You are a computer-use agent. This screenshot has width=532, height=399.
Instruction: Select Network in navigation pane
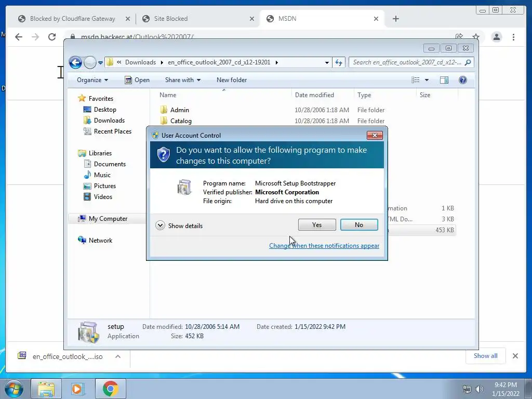pos(100,241)
